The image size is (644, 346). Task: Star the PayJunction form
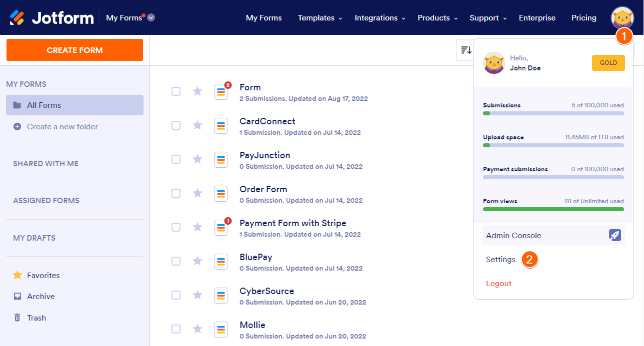[197, 159]
